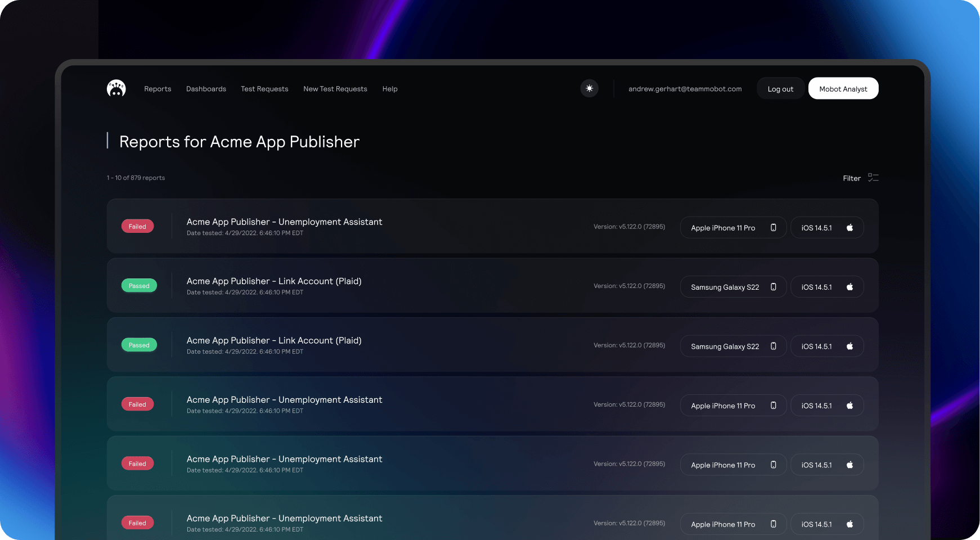Screen dimensions: 980x540
Task: Open the filter options icon
Action: tap(873, 178)
